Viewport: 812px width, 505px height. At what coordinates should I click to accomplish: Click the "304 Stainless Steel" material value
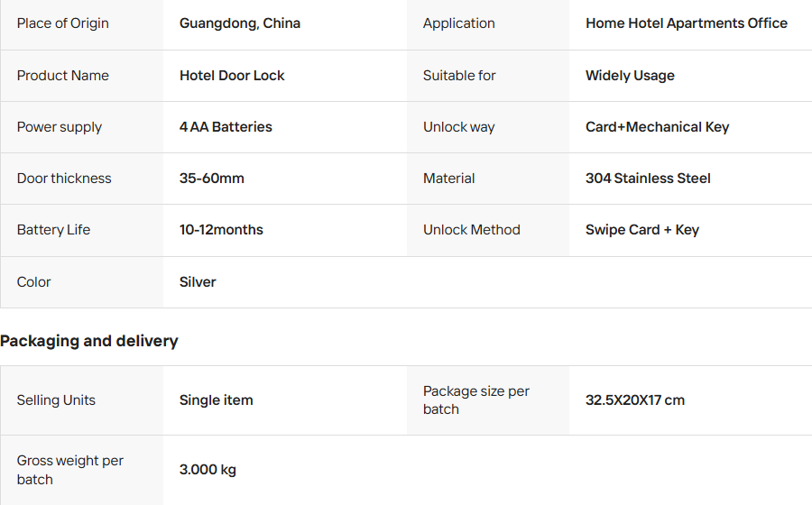coord(648,179)
